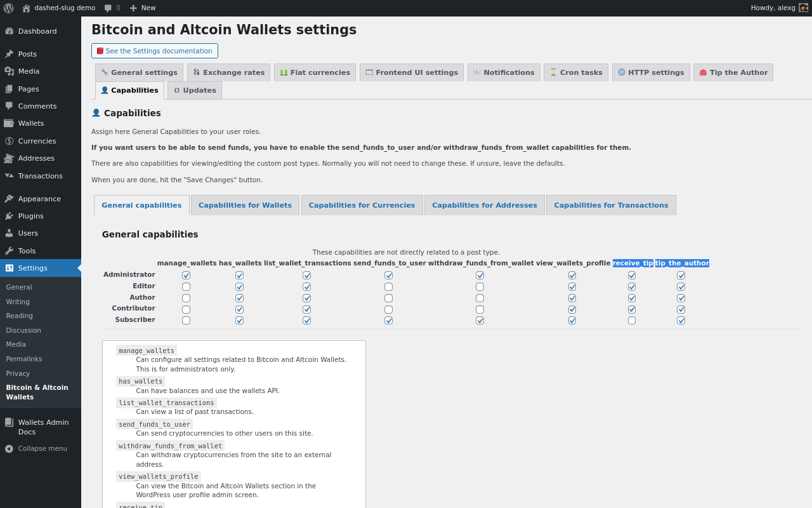Screen dimensions: 812x508
Task: Click the Users person icon
Action: (9, 233)
